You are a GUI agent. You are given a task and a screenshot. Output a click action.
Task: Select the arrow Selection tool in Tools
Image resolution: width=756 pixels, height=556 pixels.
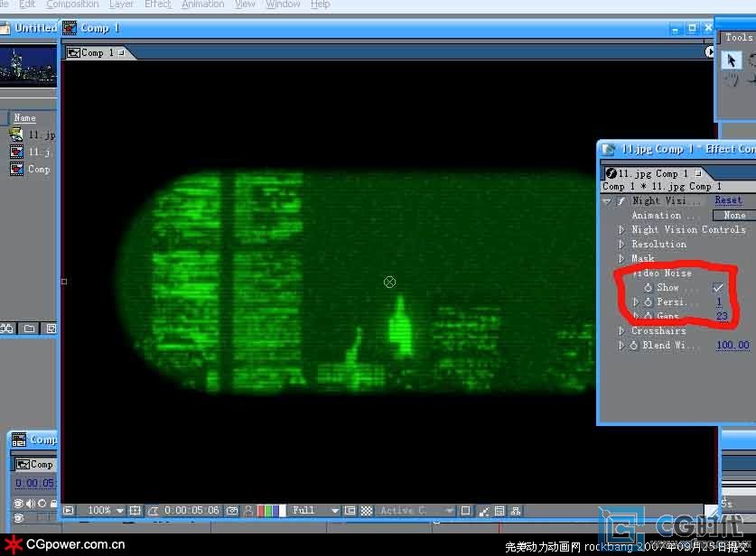tap(731, 60)
